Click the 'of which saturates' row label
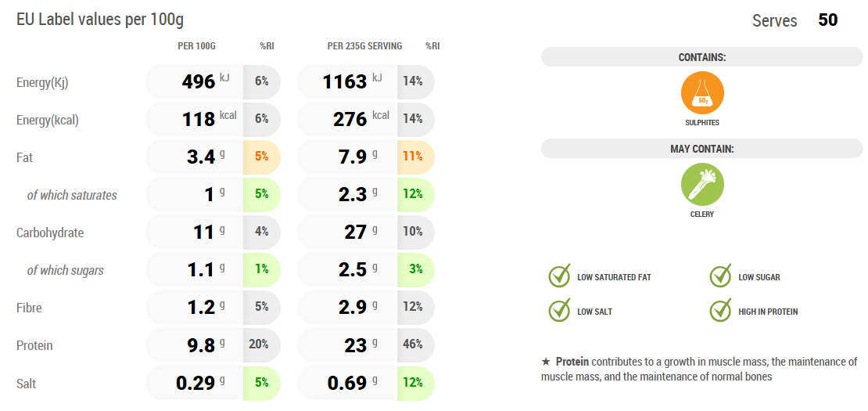 pos(72,195)
